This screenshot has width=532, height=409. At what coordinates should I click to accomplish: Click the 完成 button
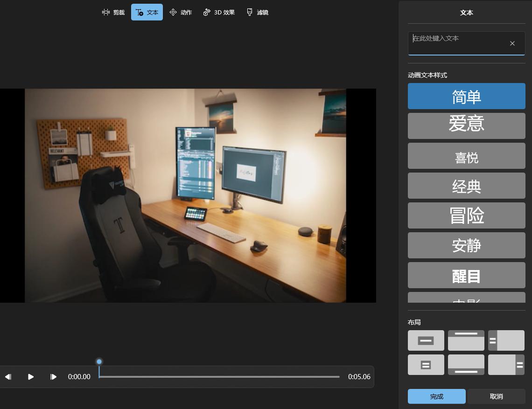coord(436,396)
